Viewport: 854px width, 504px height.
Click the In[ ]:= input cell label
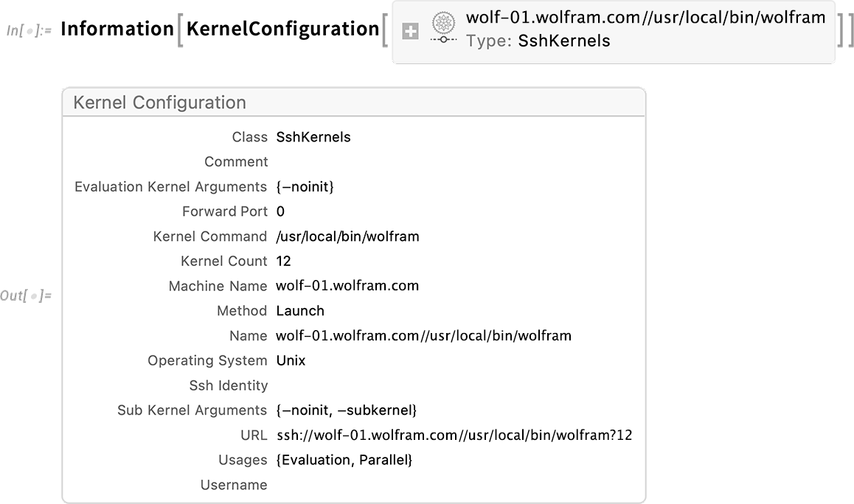click(29, 30)
